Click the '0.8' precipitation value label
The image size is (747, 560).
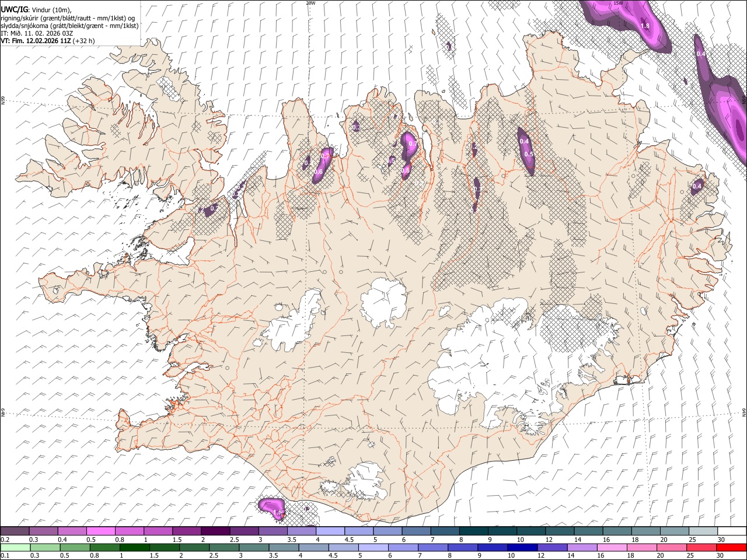click(406, 170)
